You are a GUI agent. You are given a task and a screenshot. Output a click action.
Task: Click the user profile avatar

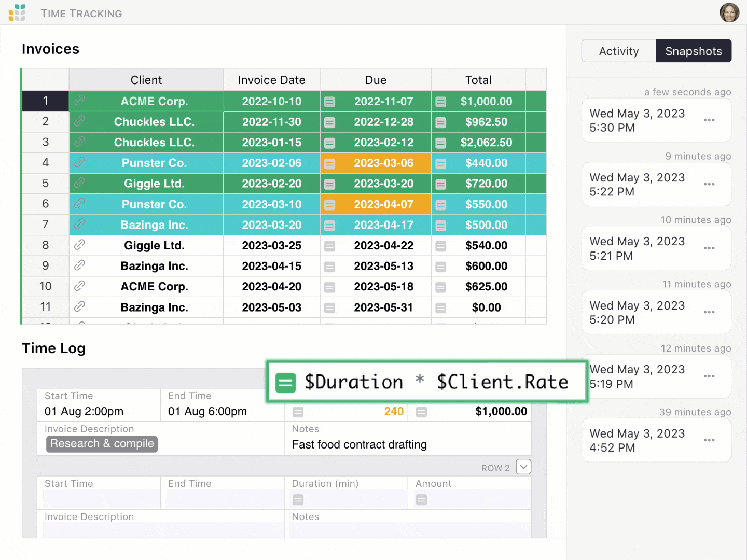[729, 12]
